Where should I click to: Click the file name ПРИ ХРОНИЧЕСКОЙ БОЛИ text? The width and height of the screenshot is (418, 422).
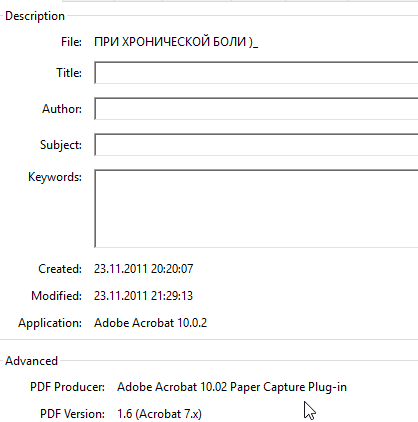[176, 42]
